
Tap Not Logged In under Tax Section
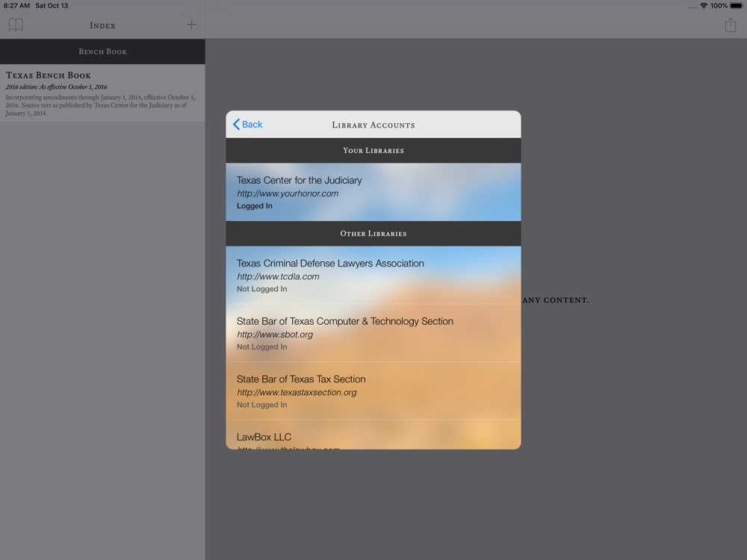pyautogui.click(x=261, y=404)
